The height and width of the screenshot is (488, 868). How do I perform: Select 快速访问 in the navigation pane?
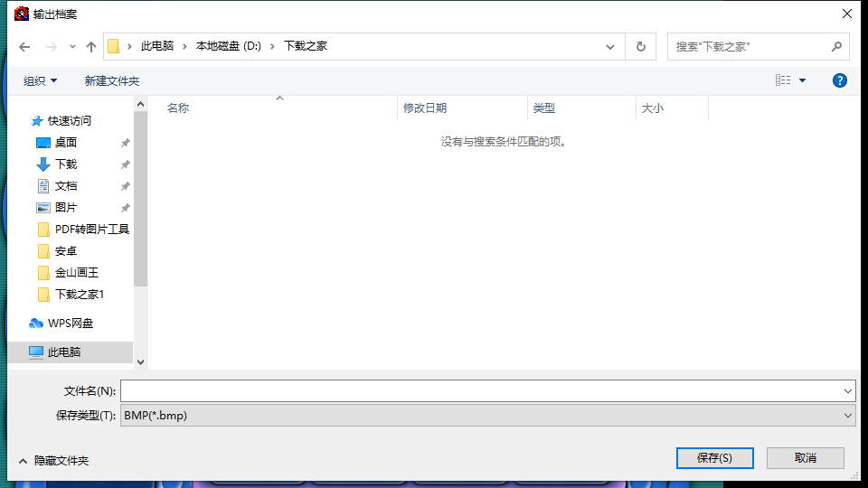pos(70,120)
